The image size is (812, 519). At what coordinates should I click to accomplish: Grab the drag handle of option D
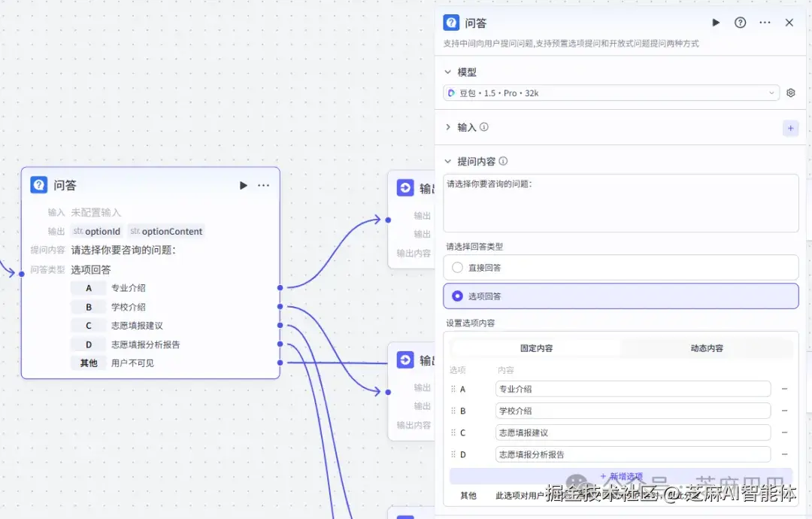(453, 454)
